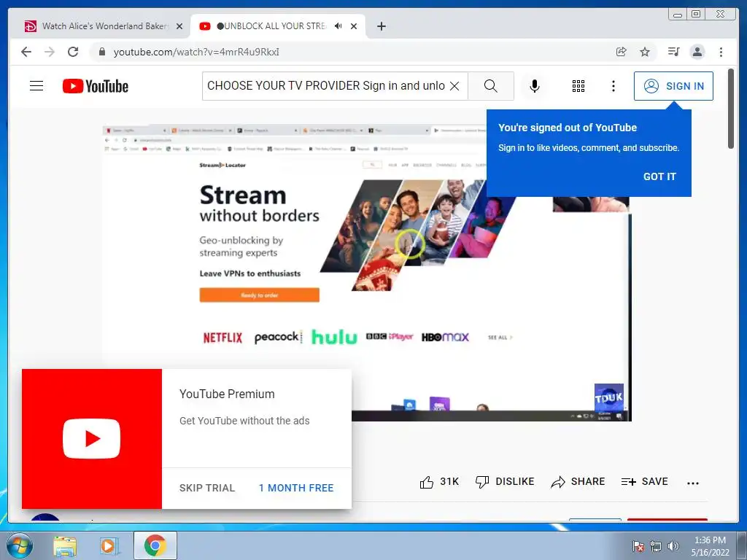Screen dimensions: 747x560
Task: Start voice search with the microphone
Action: click(x=535, y=86)
